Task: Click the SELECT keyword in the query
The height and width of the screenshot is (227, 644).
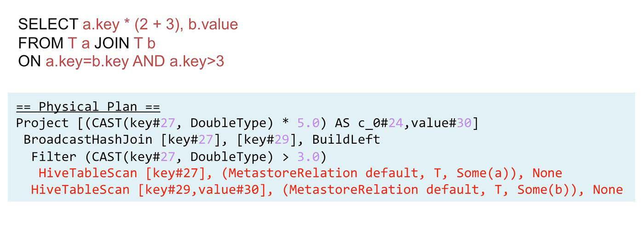Action: [48, 24]
